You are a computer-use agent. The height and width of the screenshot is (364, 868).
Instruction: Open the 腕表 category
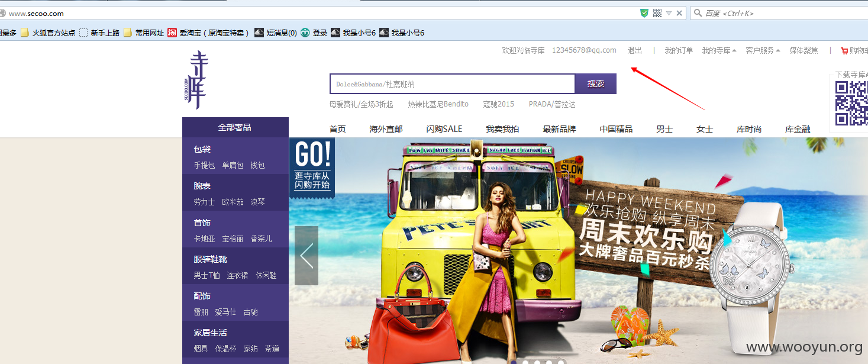[x=202, y=186]
